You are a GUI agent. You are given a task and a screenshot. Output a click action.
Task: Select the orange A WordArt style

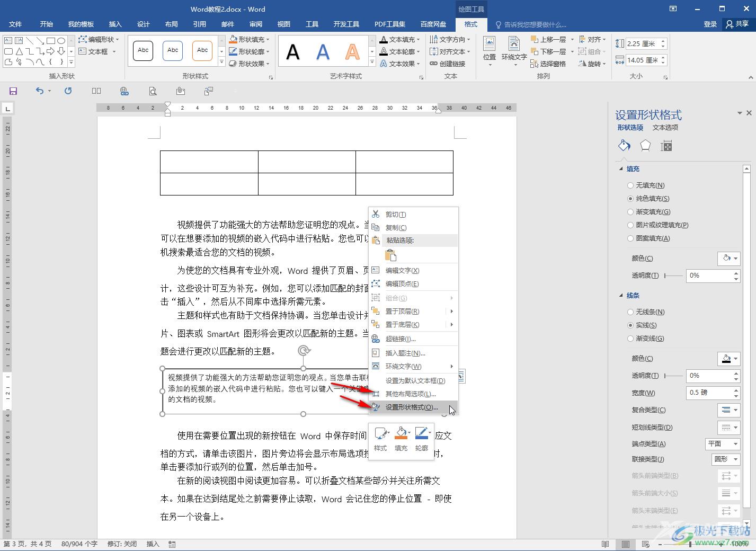352,52
